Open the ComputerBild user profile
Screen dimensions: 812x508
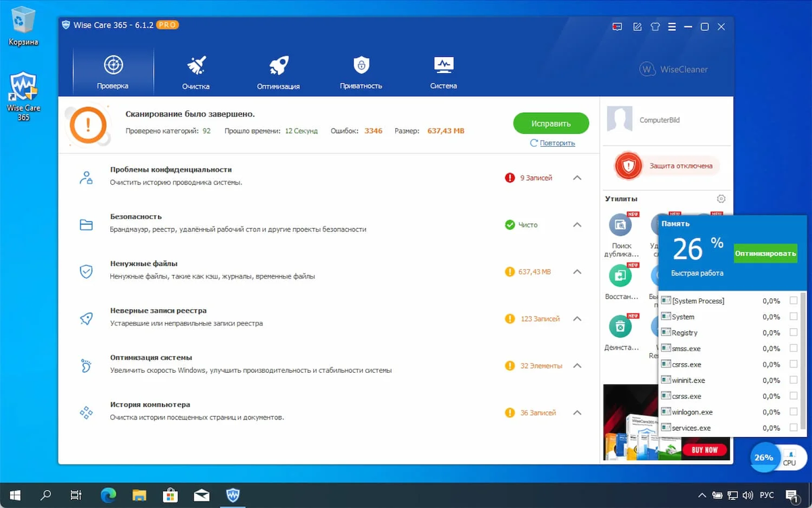[x=644, y=120]
